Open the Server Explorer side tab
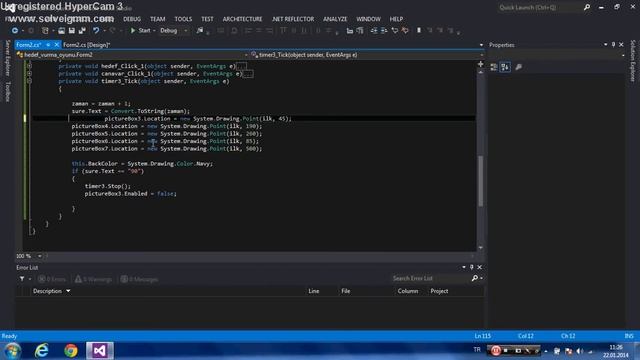Viewport: 640px width, 360px height. pyautogui.click(x=7, y=58)
